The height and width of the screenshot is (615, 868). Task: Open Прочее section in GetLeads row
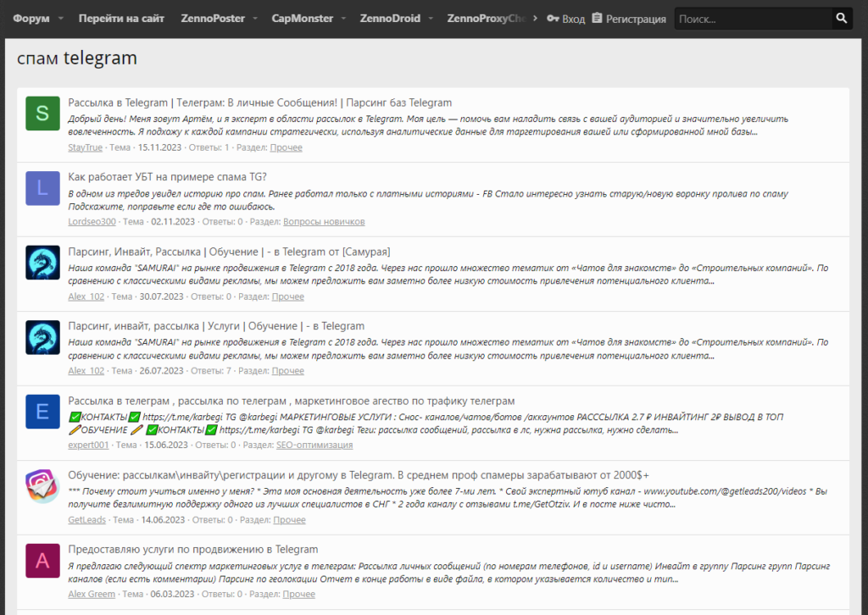click(x=290, y=519)
